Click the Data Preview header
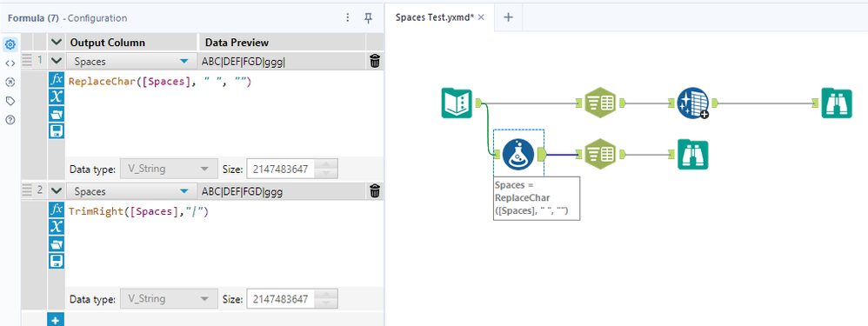The image size is (868, 326). [x=237, y=43]
